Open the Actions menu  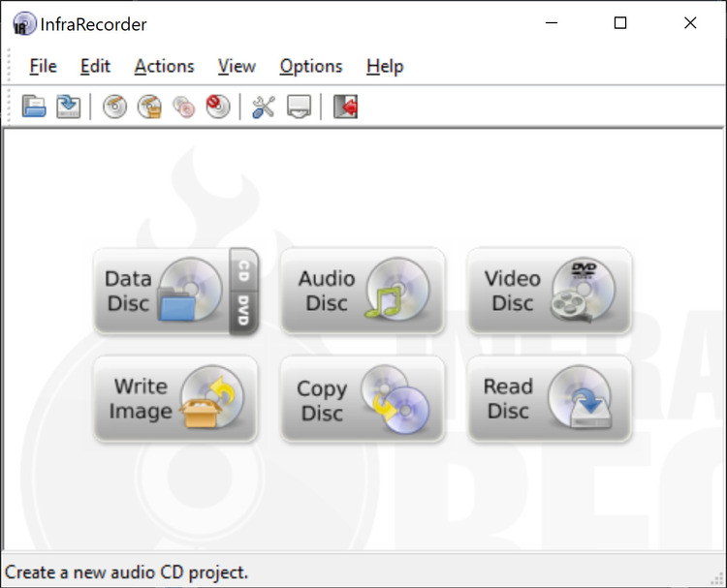(x=164, y=66)
